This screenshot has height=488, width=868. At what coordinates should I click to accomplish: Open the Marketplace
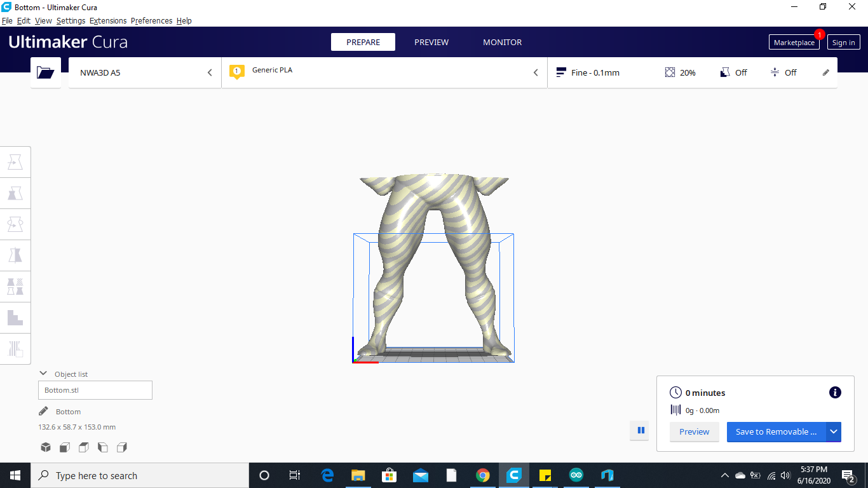pyautogui.click(x=794, y=42)
